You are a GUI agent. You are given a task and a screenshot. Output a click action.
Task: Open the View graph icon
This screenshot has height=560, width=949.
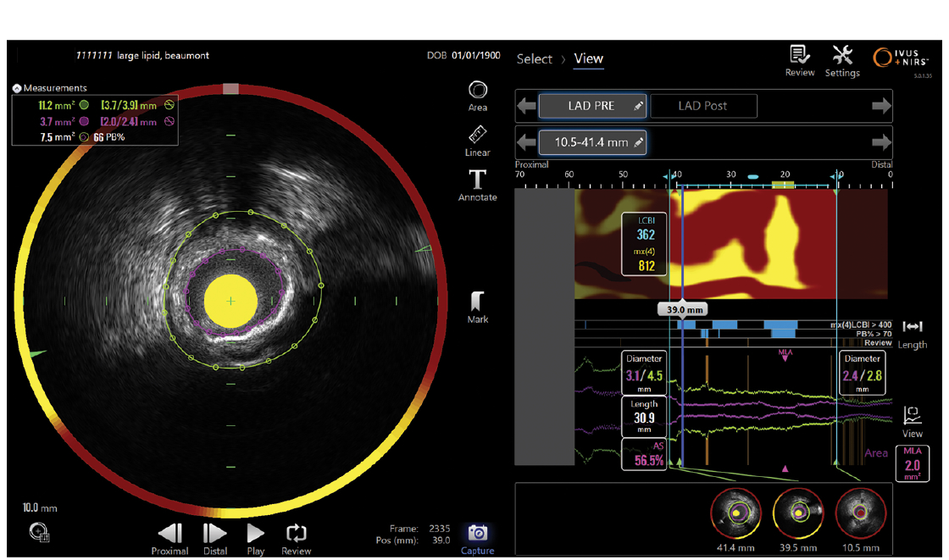pyautogui.click(x=912, y=423)
